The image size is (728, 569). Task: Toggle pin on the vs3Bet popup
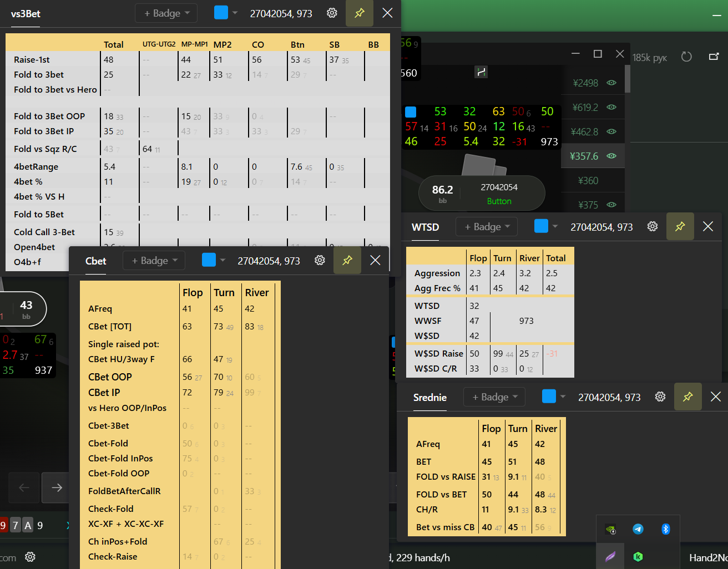(360, 13)
